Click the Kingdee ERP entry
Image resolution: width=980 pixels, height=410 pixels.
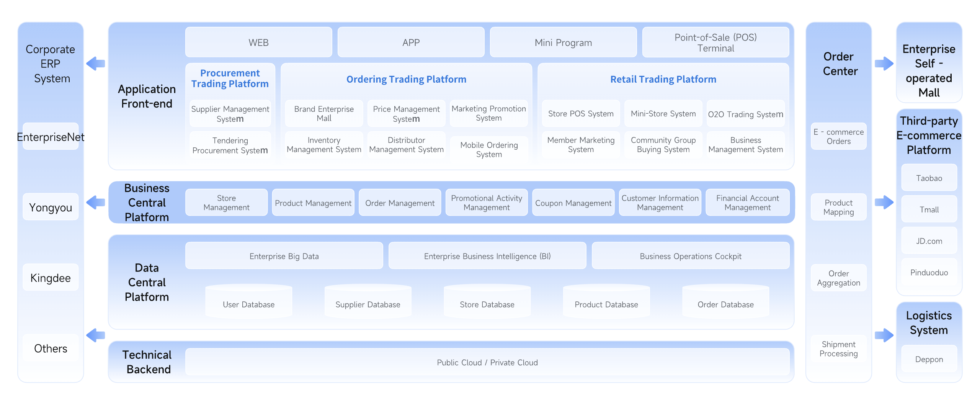[51, 278]
